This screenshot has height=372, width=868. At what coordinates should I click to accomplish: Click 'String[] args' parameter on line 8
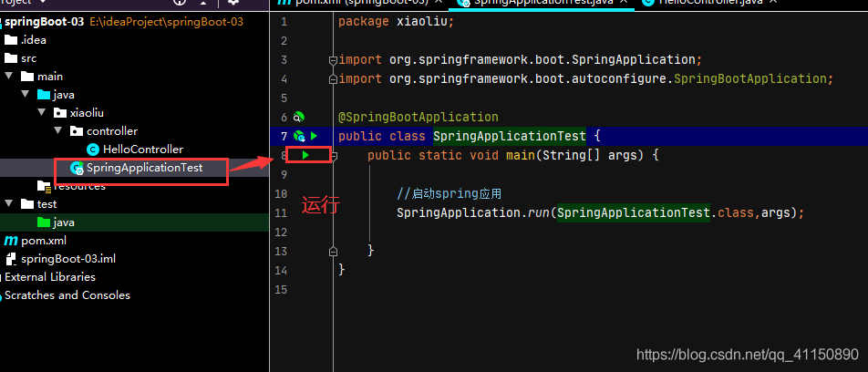point(593,156)
